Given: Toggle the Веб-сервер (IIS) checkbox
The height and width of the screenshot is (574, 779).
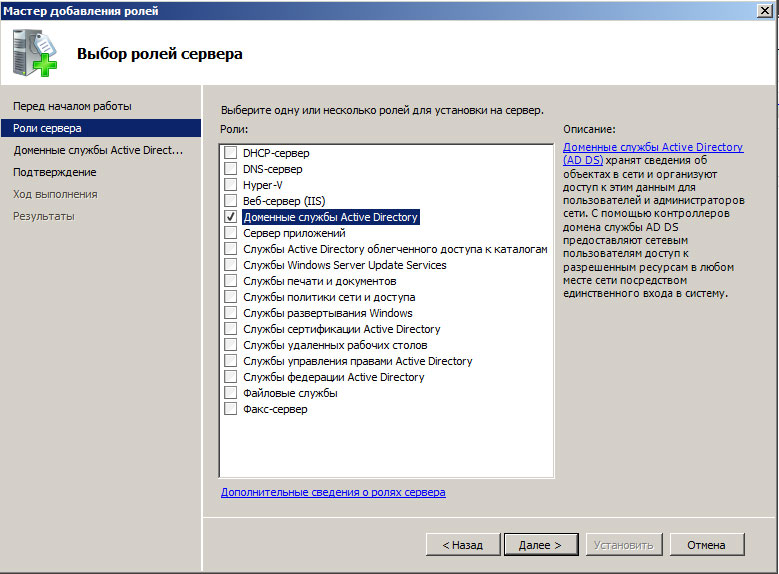Looking at the screenshot, I should coord(230,200).
